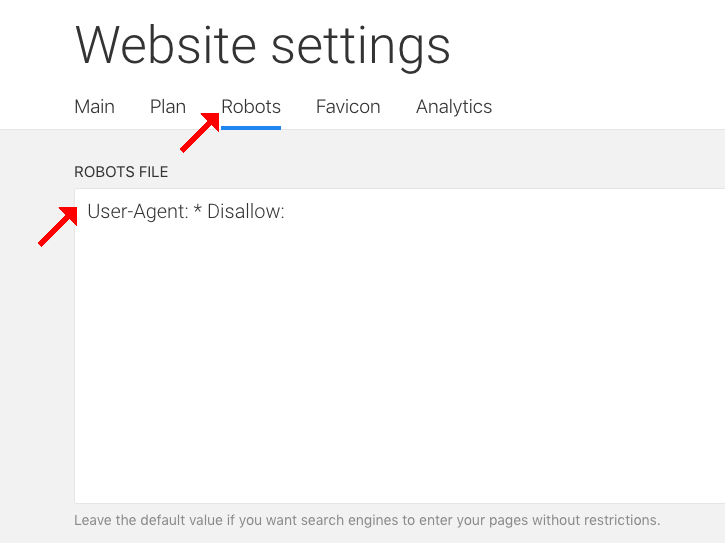Select the Robots tab
The height and width of the screenshot is (543, 725).
pyautogui.click(x=251, y=107)
